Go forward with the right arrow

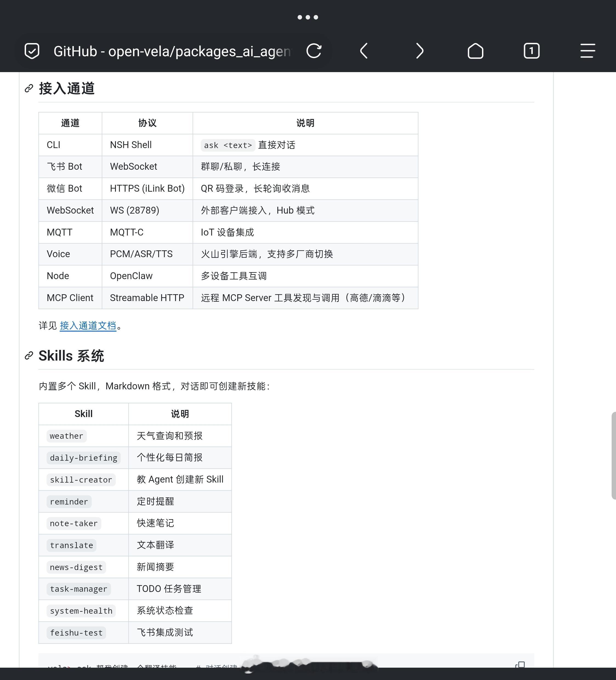pyautogui.click(x=420, y=51)
